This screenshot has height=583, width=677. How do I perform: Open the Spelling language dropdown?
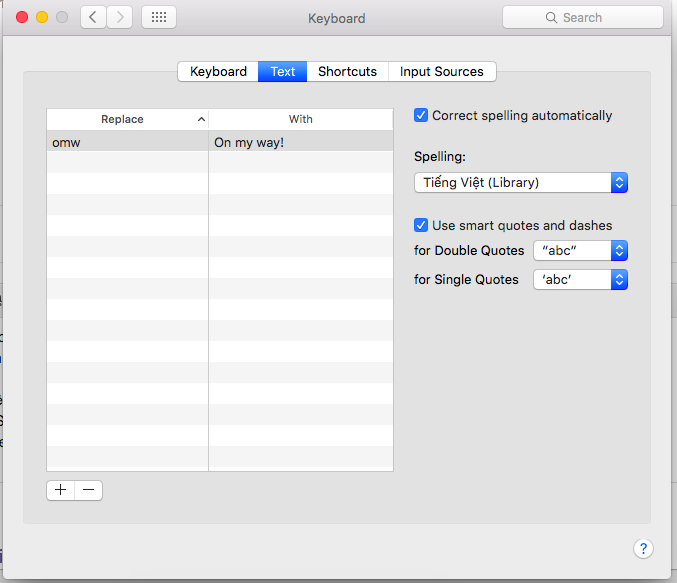tap(521, 183)
